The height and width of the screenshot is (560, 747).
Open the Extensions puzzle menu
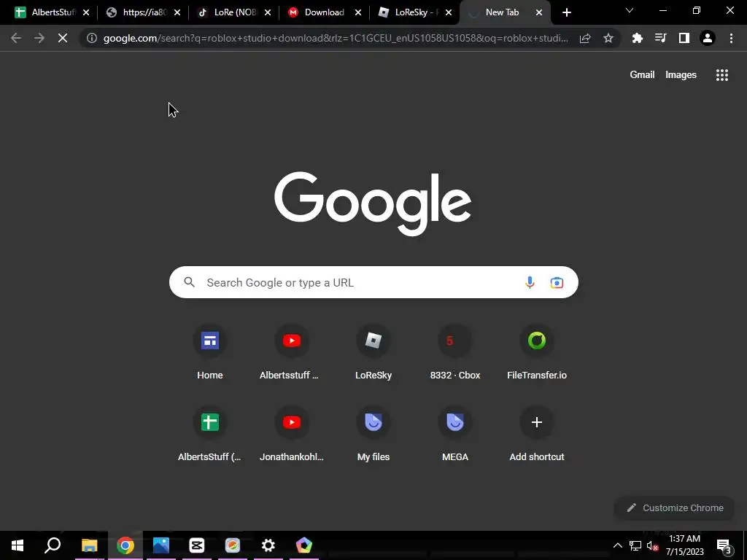click(638, 38)
